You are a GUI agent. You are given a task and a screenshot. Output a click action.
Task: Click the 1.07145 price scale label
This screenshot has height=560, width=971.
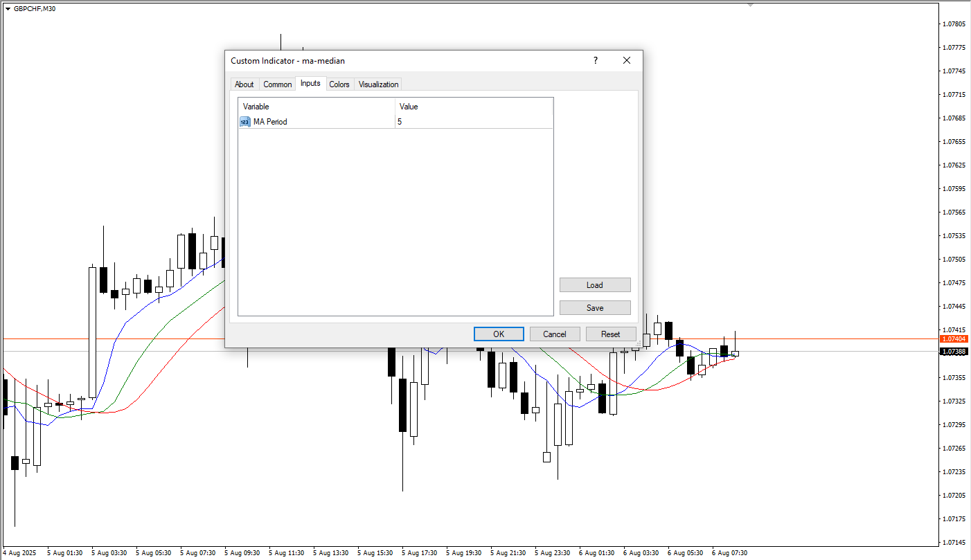coord(954,542)
